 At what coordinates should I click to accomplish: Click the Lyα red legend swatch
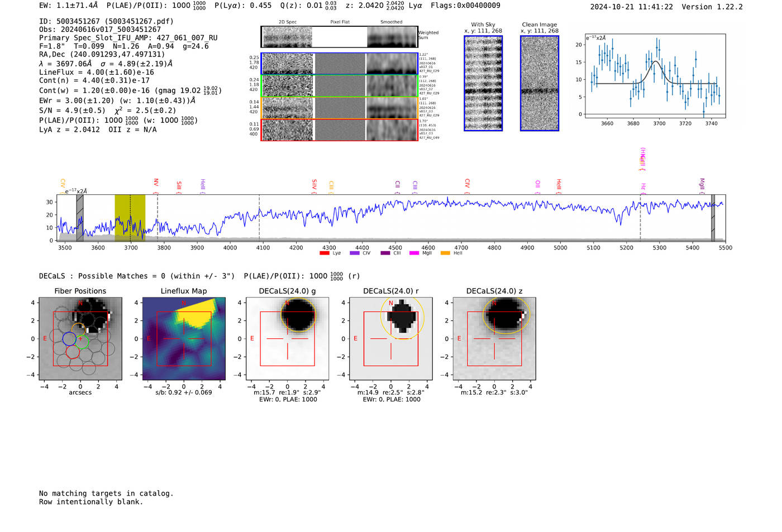[324, 253]
